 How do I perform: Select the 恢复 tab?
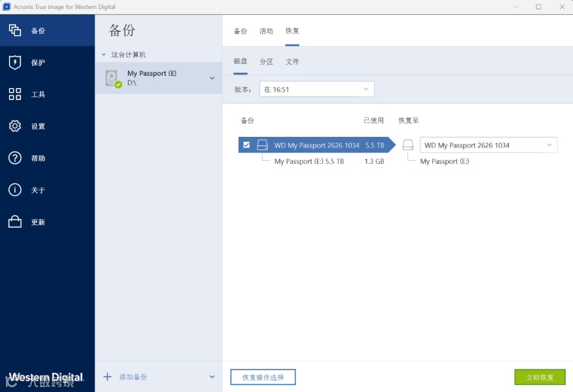click(292, 31)
